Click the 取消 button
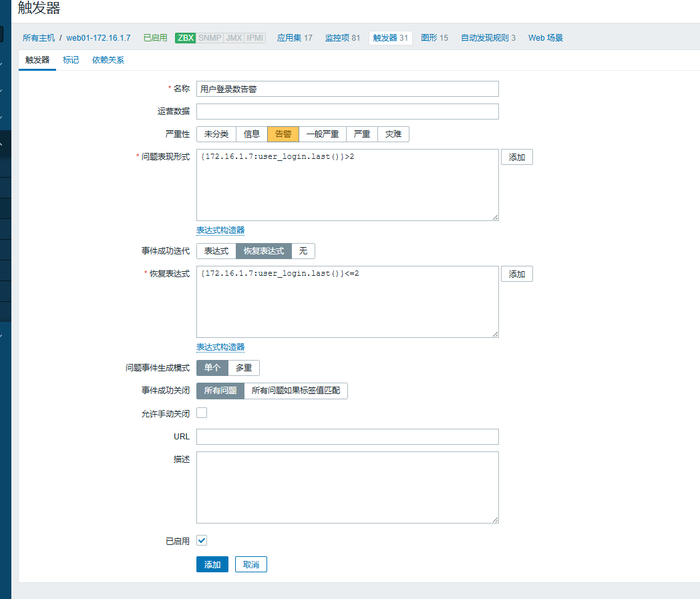 point(251,565)
